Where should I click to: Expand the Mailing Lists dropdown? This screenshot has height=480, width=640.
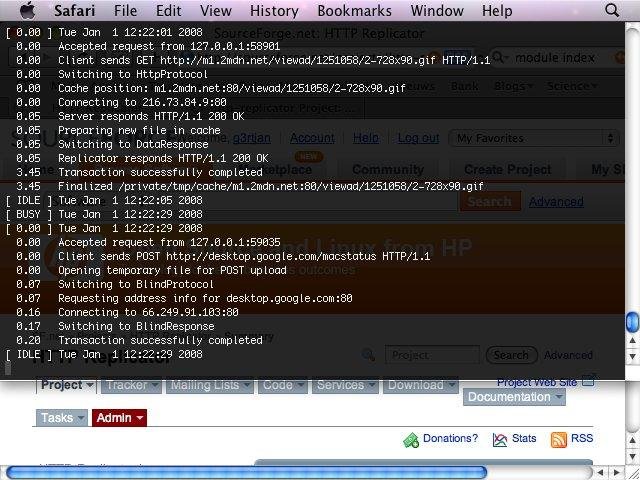209,385
